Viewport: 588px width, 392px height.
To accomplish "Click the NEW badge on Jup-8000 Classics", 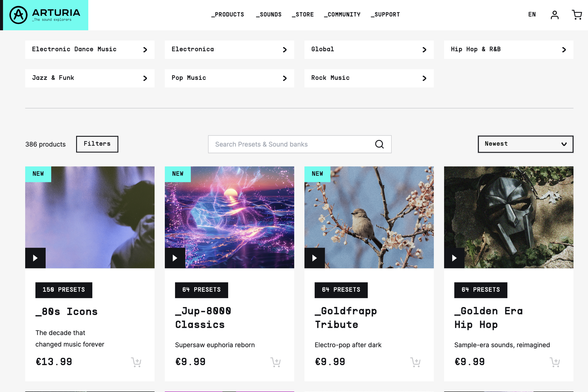I will 178,174.
